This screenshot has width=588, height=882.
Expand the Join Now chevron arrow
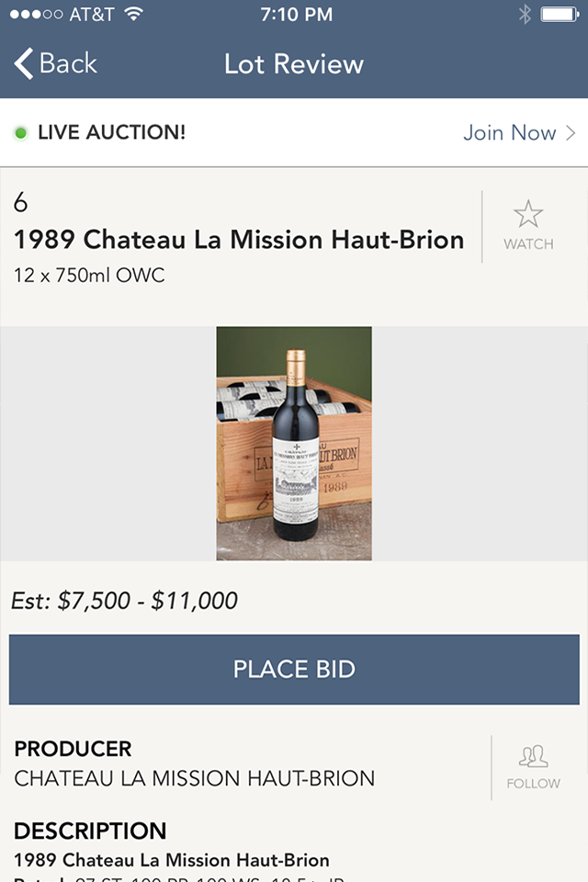[x=571, y=133]
